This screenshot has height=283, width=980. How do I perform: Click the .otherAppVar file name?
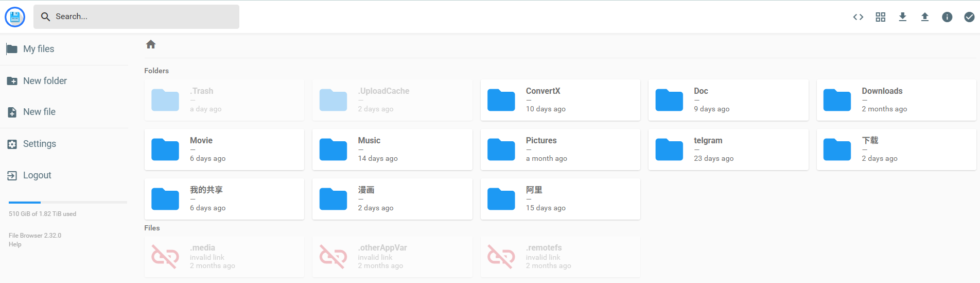pos(382,247)
